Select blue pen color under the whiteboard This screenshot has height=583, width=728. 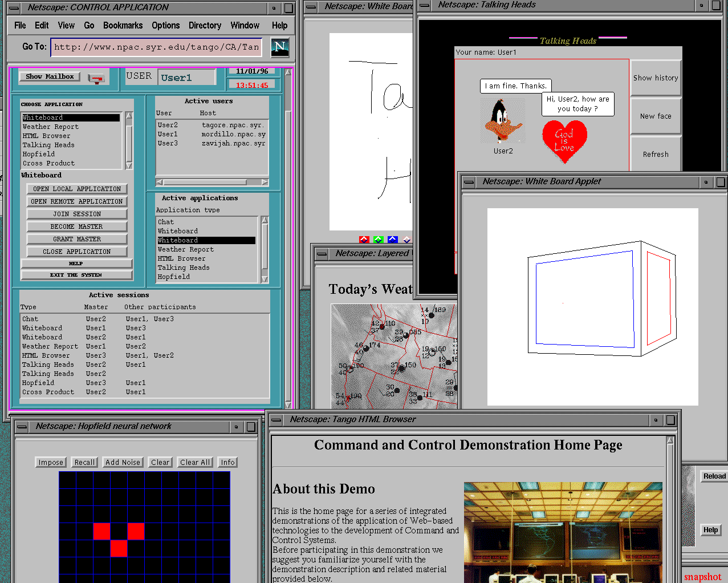click(x=393, y=240)
